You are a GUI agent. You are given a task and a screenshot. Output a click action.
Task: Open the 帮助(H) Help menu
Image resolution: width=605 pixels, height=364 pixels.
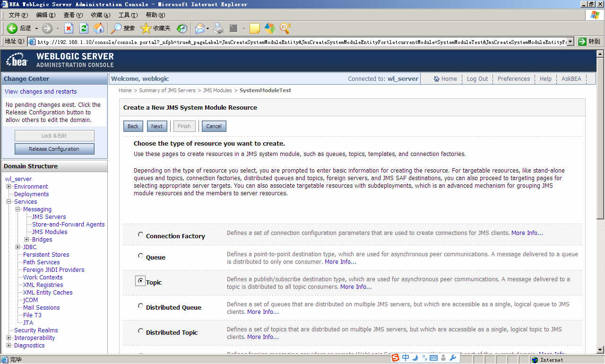[x=156, y=15]
